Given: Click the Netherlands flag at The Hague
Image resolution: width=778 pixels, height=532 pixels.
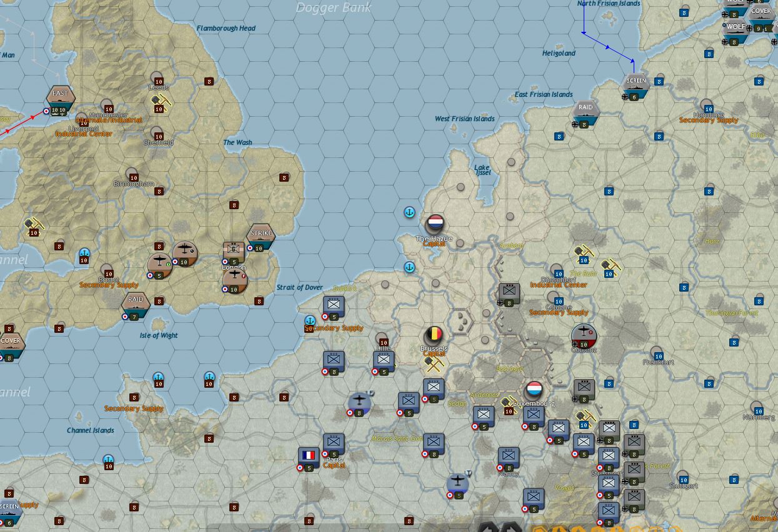Looking at the screenshot, I should tap(435, 223).
